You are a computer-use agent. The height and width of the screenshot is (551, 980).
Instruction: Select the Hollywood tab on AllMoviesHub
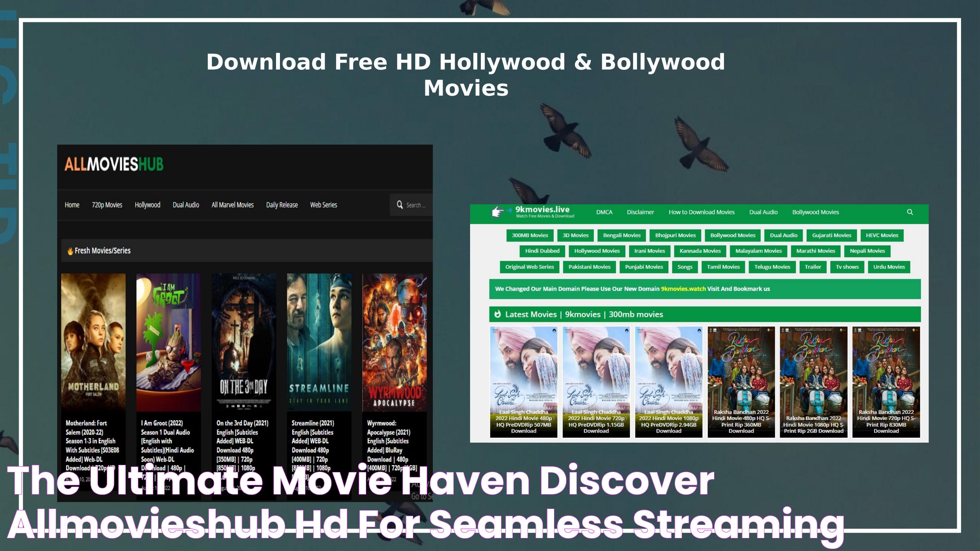click(147, 205)
